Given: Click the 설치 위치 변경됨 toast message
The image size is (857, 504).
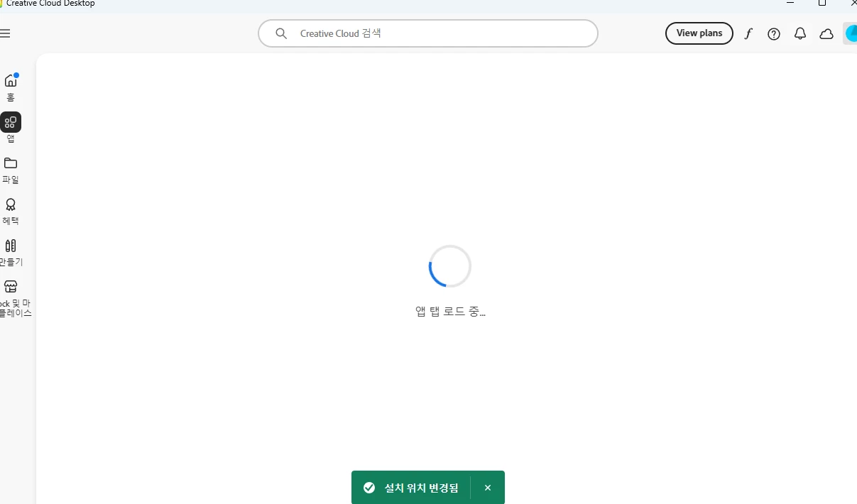Looking at the screenshot, I should click(422, 488).
